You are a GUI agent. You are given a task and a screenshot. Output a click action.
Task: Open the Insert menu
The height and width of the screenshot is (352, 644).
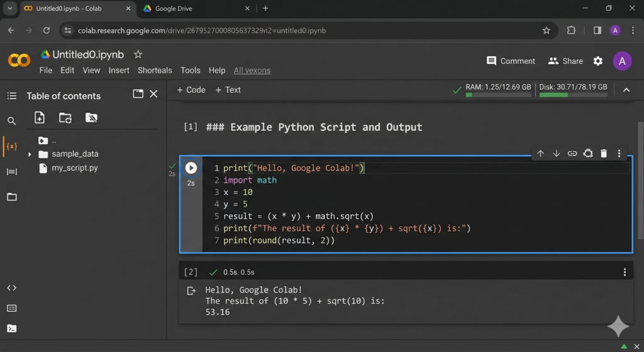119,71
